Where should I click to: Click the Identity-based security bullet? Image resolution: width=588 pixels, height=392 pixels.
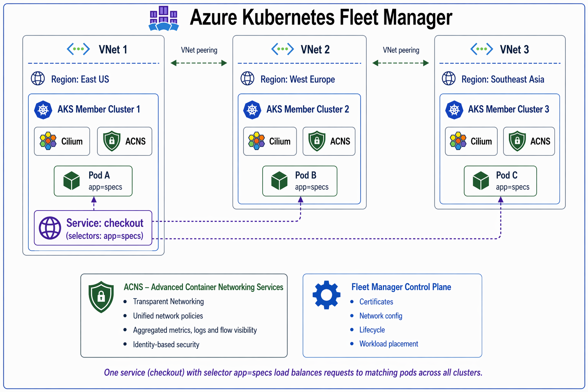coord(166,345)
